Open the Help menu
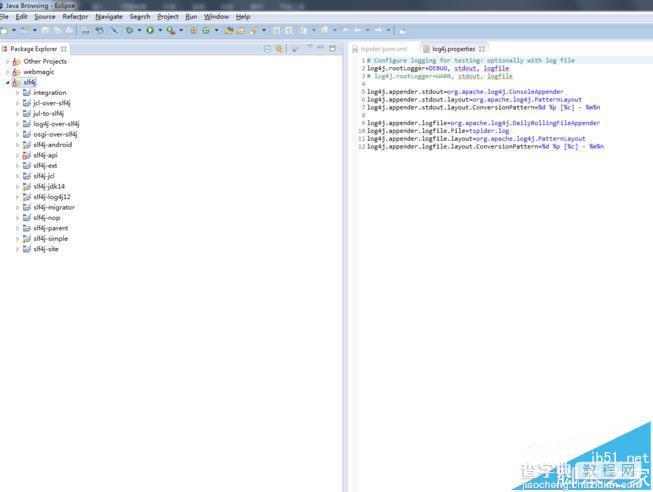Viewport: 653px width, 492px height. [243, 17]
